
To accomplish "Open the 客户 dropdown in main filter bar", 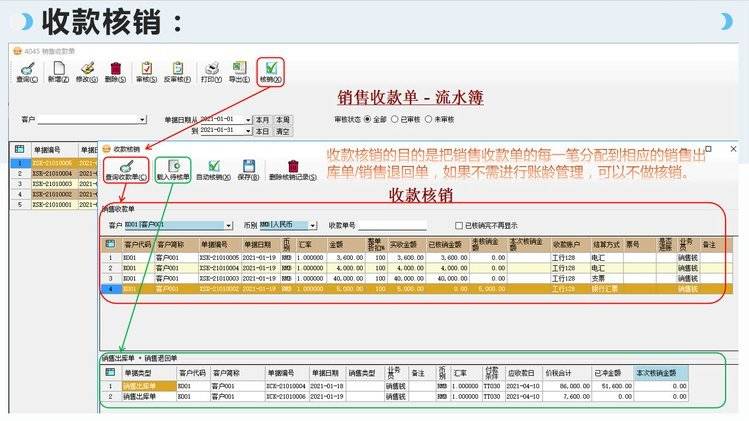I will click(x=143, y=119).
